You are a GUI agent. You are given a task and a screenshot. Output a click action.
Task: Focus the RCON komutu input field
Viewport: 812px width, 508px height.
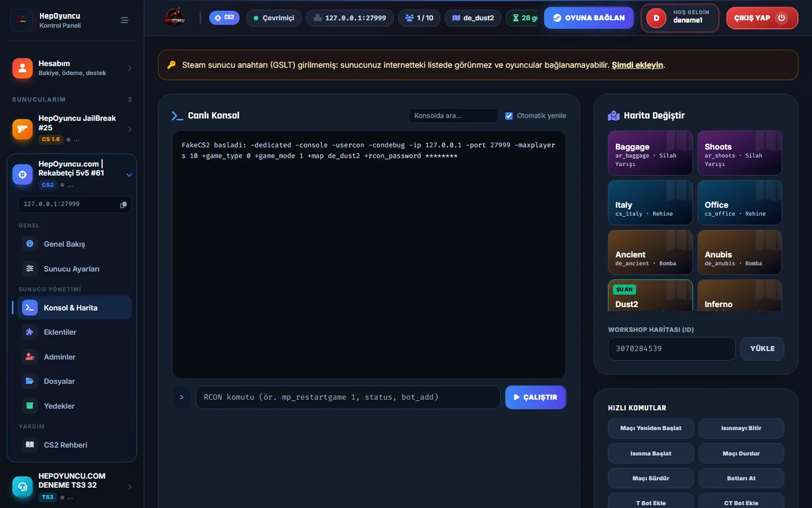click(348, 397)
